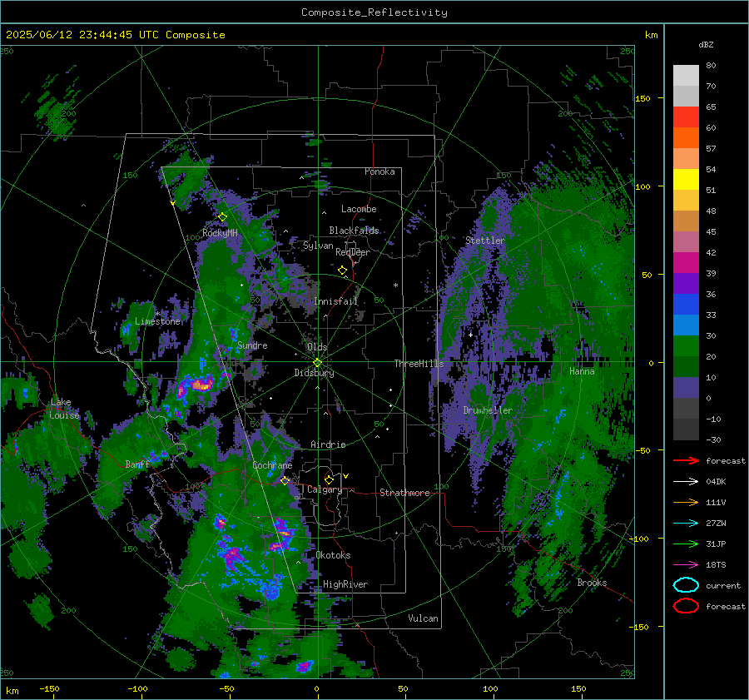Image resolution: width=749 pixels, height=700 pixels.
Task: Click the dBZ legend heading
Action: click(706, 44)
